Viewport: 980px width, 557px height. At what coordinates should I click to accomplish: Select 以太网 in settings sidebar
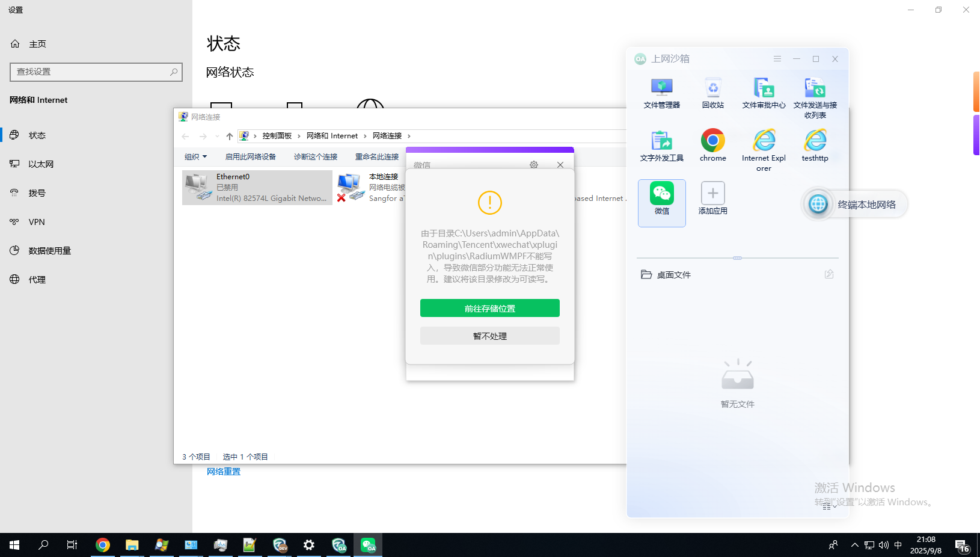[41, 164]
